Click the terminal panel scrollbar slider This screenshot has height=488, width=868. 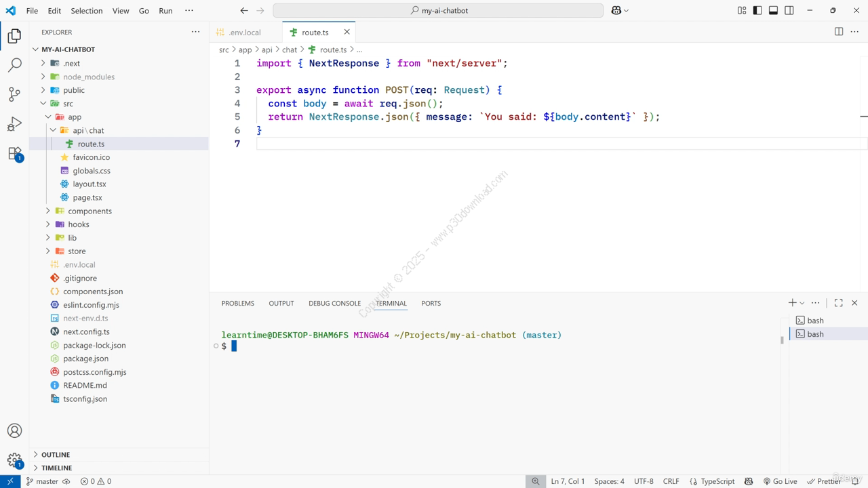pyautogui.click(x=782, y=340)
